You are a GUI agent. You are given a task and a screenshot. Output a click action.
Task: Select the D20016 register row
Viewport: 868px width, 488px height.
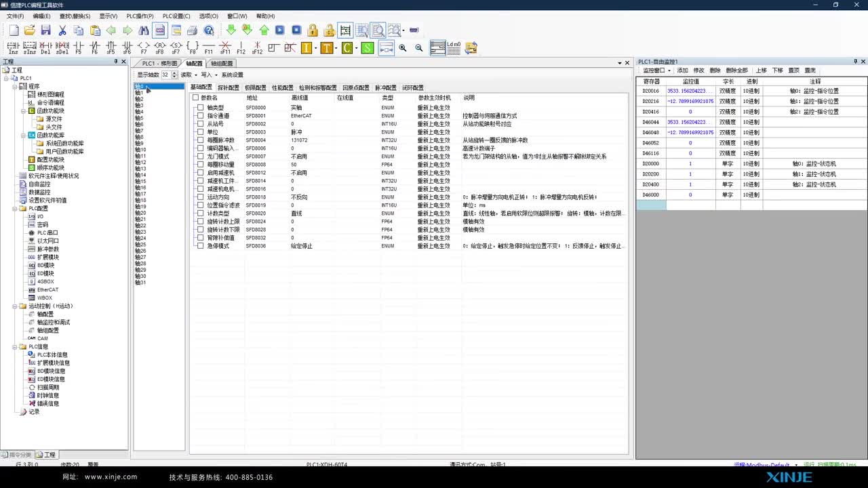(x=751, y=91)
